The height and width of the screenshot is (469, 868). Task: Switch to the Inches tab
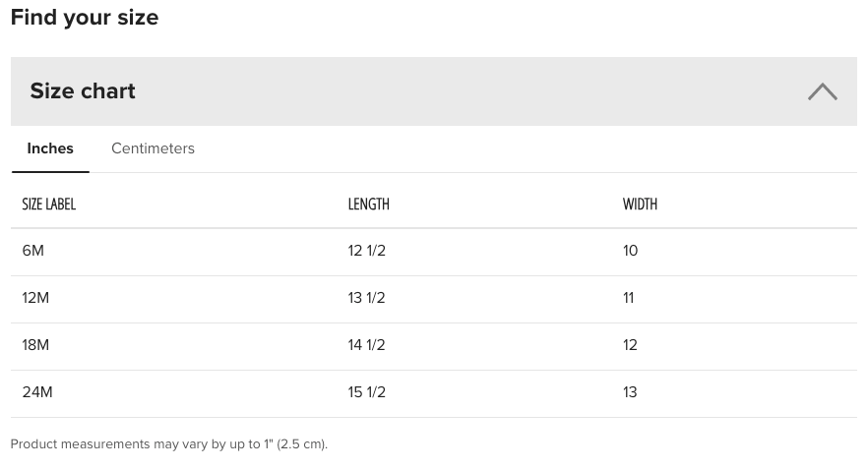[x=50, y=148]
